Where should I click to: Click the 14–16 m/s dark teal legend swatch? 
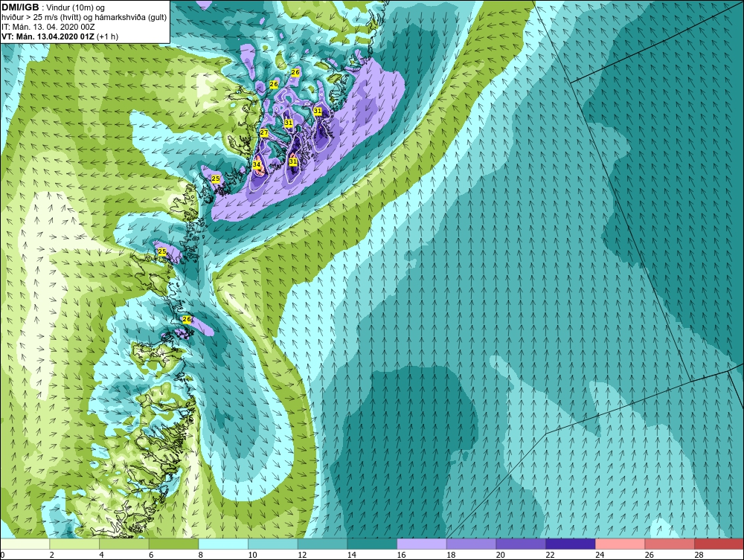372,544
